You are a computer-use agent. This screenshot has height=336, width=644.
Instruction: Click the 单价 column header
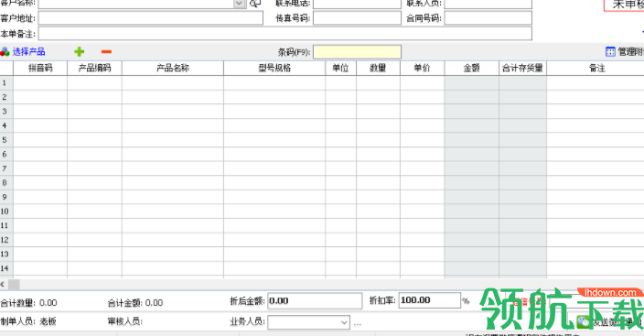click(x=423, y=68)
